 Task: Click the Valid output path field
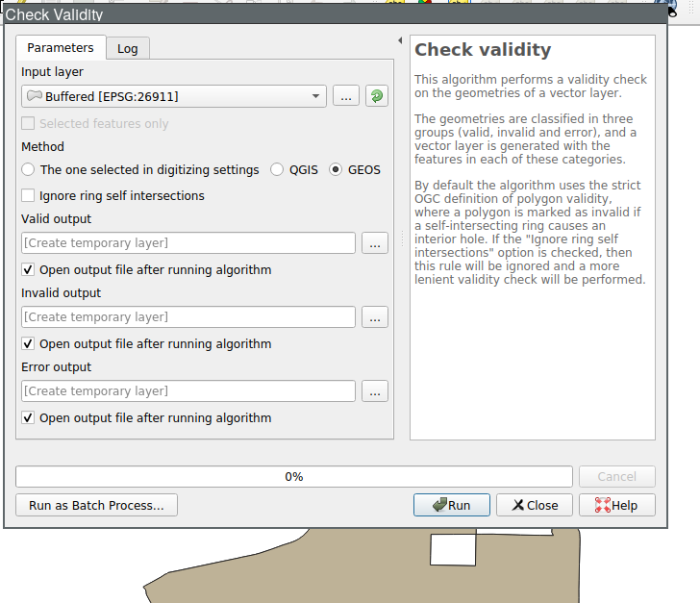(x=188, y=243)
